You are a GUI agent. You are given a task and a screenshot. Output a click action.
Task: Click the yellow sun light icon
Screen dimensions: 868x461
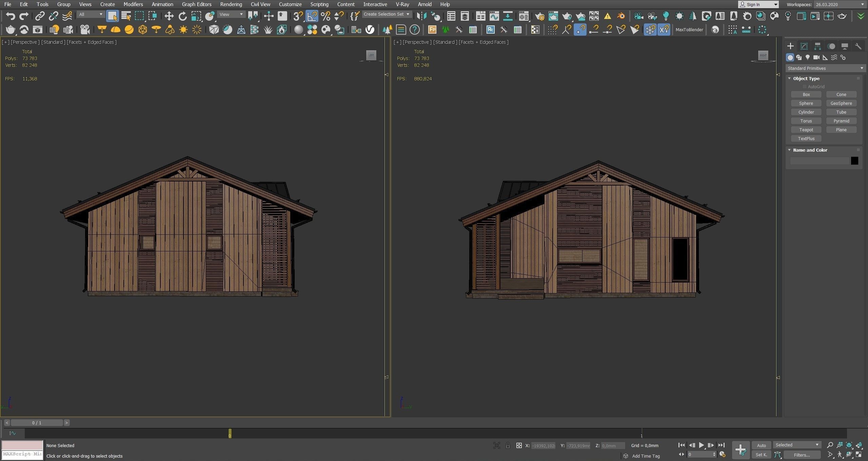pyautogui.click(x=183, y=30)
